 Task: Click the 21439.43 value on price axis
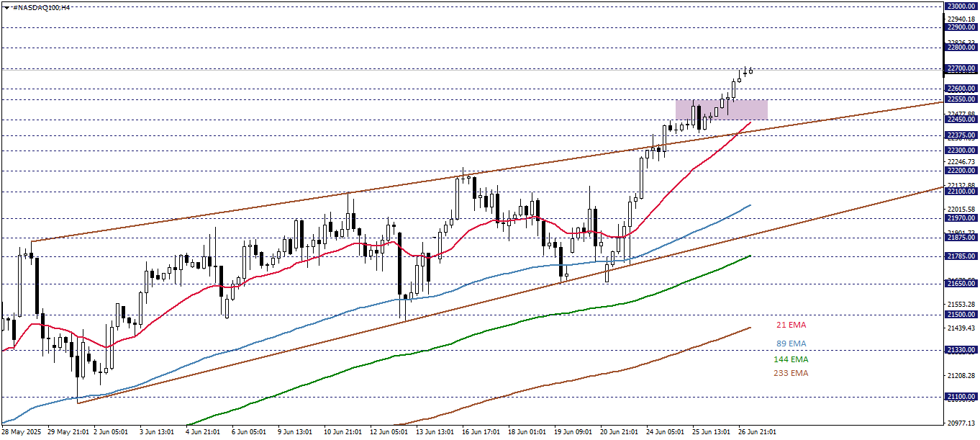pyautogui.click(x=962, y=328)
